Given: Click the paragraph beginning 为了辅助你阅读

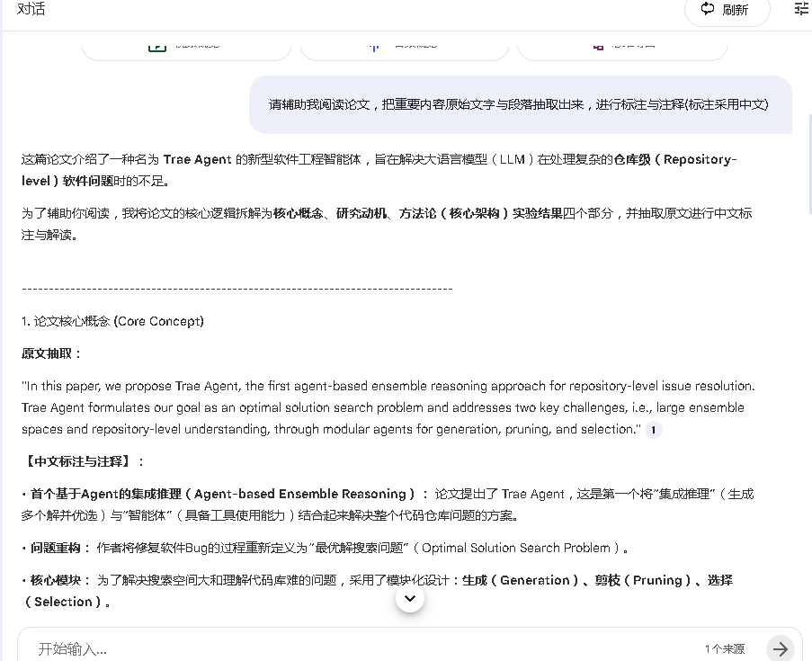Looking at the screenshot, I should tap(387, 224).
